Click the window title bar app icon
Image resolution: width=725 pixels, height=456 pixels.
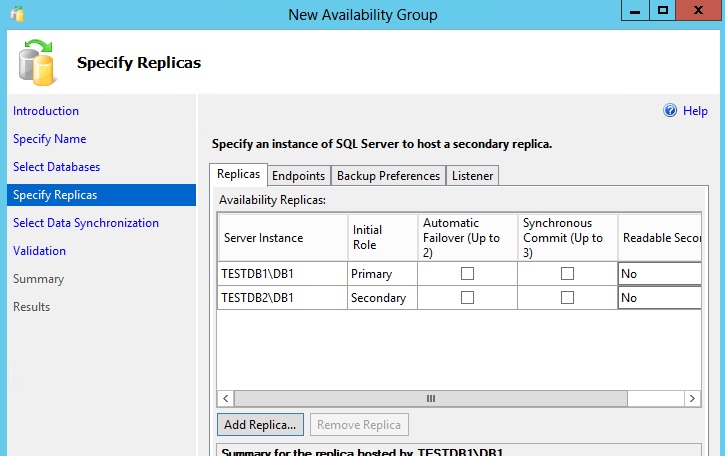[x=17, y=14]
